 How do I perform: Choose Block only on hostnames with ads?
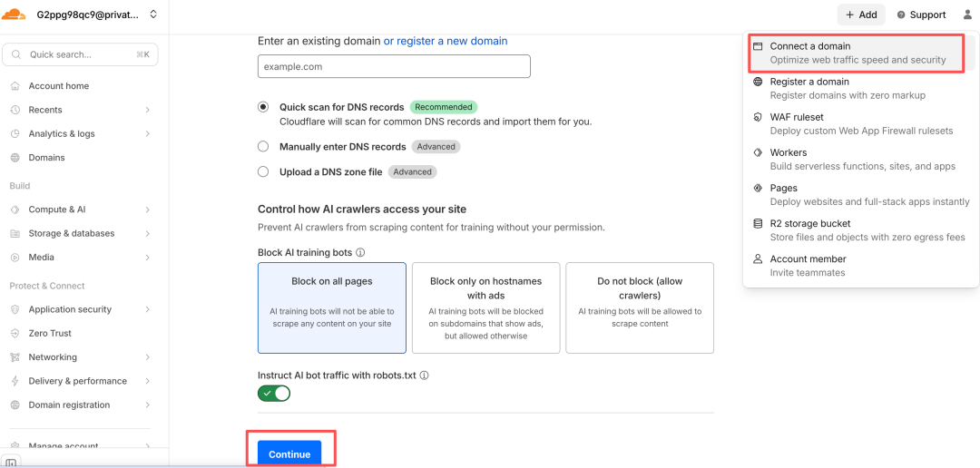pyautogui.click(x=485, y=308)
